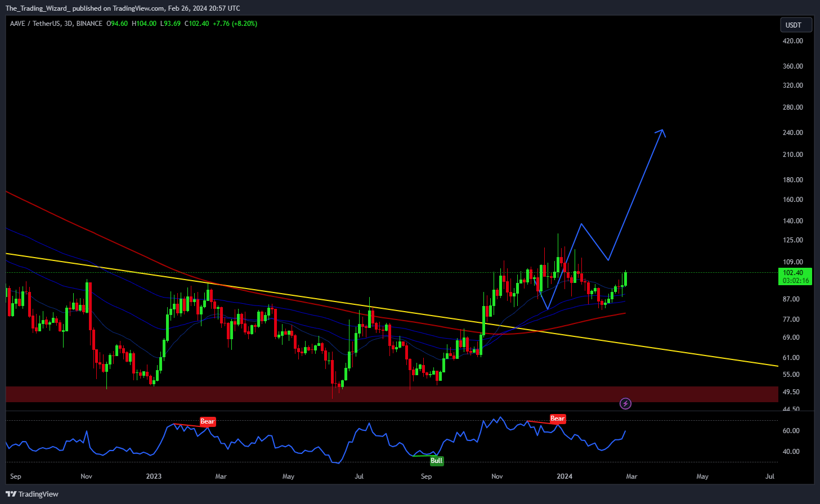Image resolution: width=820 pixels, height=504 pixels.
Task: Click the 77.00 price axis label
Action: coord(791,319)
